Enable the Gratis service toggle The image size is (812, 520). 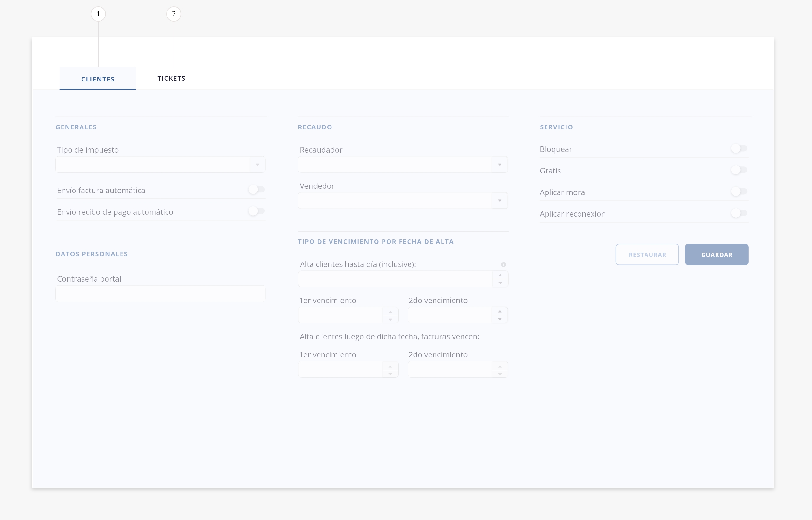click(739, 170)
